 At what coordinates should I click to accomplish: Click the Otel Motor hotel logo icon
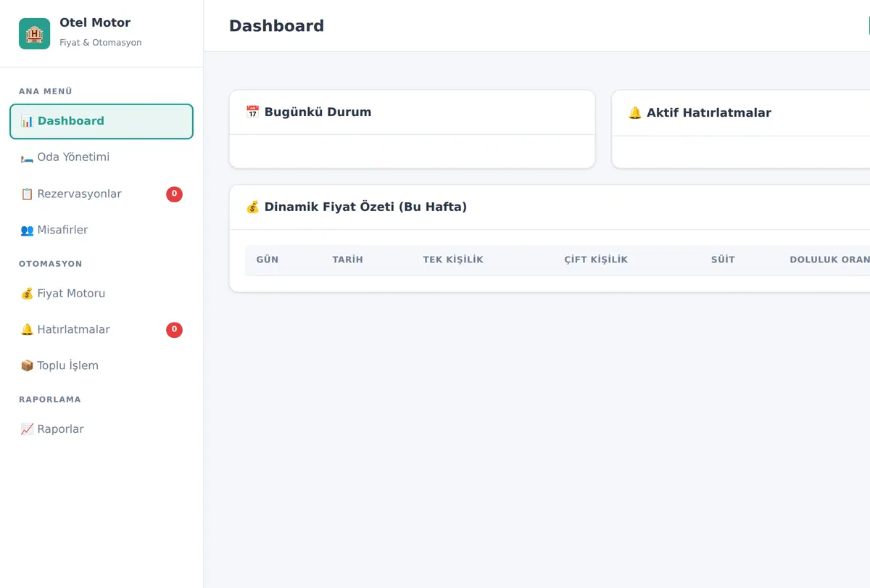34,33
